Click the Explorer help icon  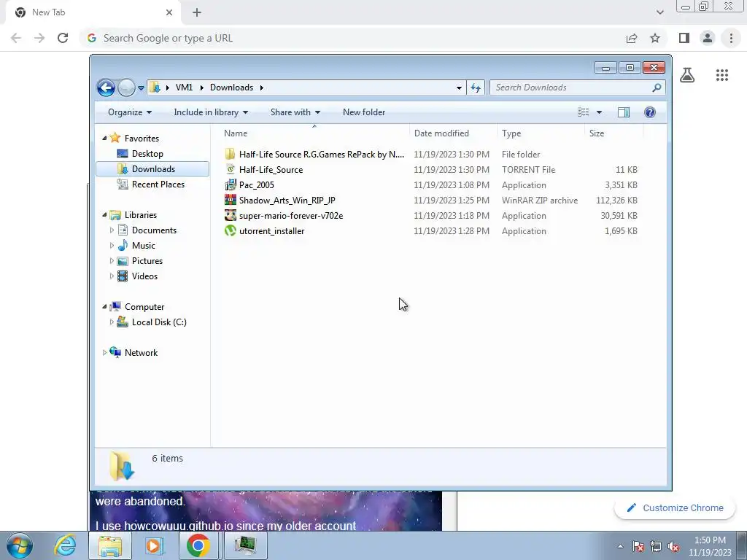tap(649, 112)
